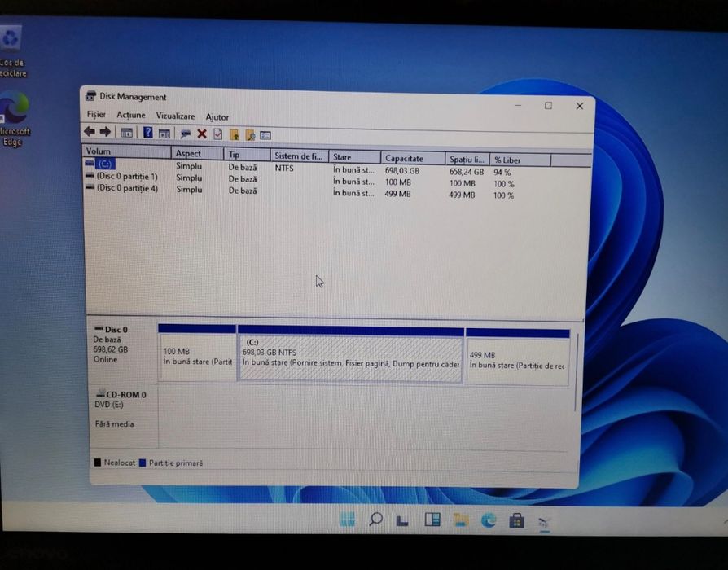The image size is (728, 570).
Task: Open Microsoft Edge from the taskbar
Action: point(489,520)
